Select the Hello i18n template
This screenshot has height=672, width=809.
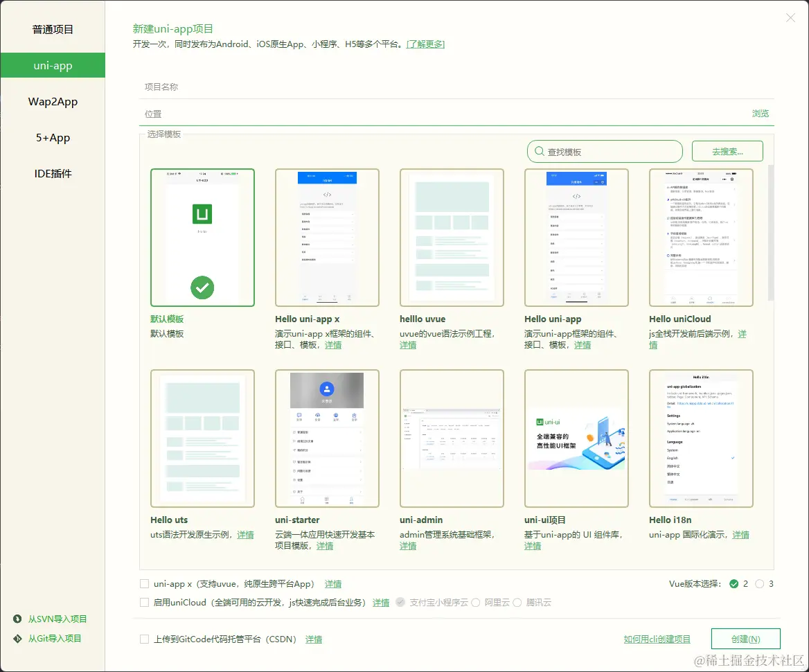tap(701, 439)
